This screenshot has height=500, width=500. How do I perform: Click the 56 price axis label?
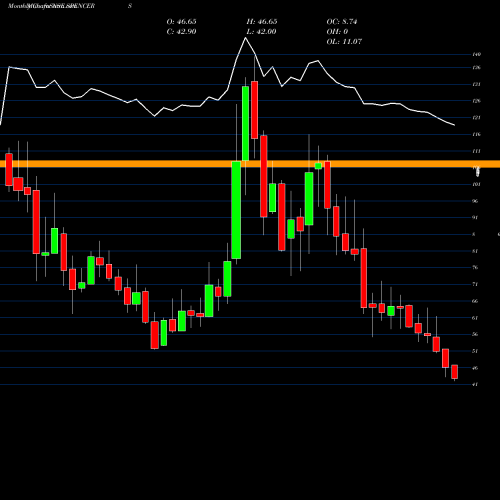point(475,334)
